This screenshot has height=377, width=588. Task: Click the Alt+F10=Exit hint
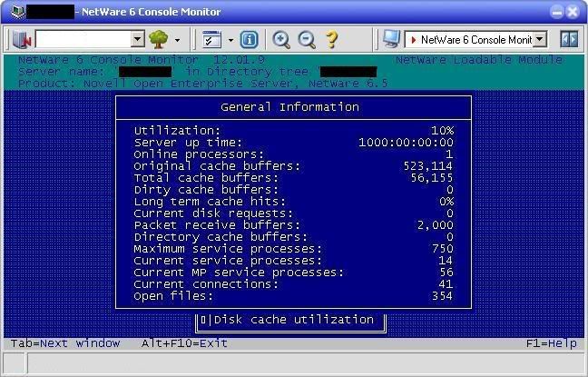(x=184, y=343)
